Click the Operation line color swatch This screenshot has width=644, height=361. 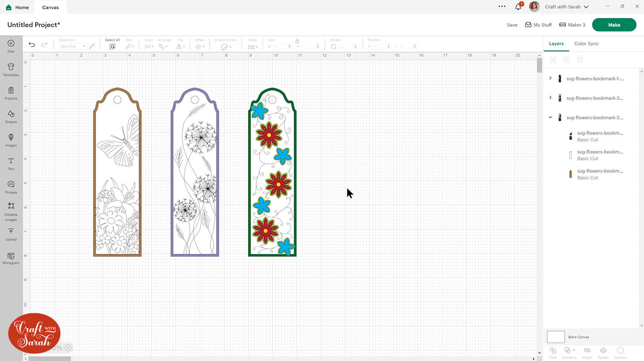point(92,46)
